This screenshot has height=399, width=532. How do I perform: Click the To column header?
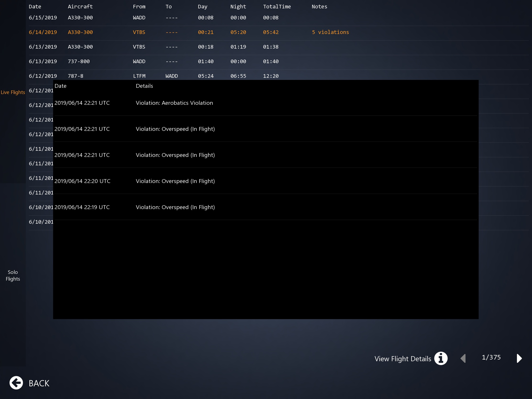pos(169,6)
